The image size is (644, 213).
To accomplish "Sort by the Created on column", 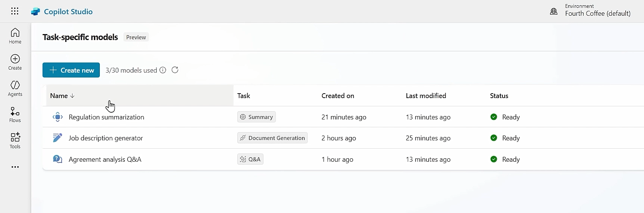I will [x=338, y=95].
